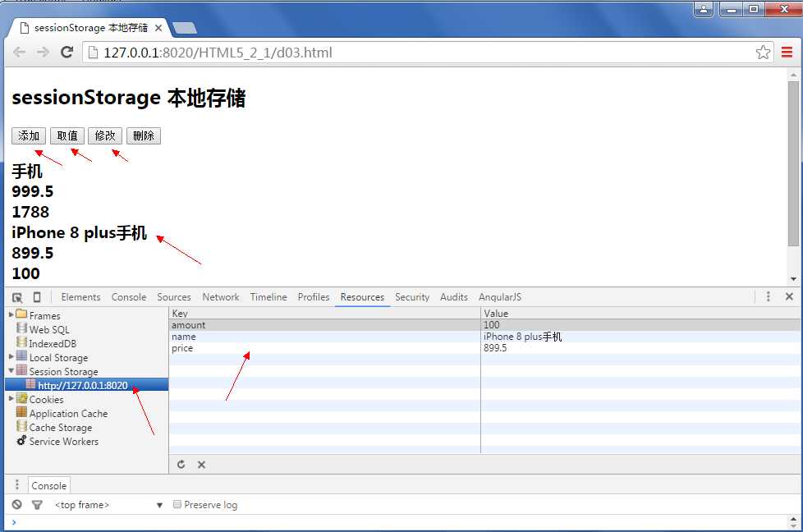This screenshot has height=532, width=803.
Task: Click the page icon in the address bar
Action: click(93, 53)
